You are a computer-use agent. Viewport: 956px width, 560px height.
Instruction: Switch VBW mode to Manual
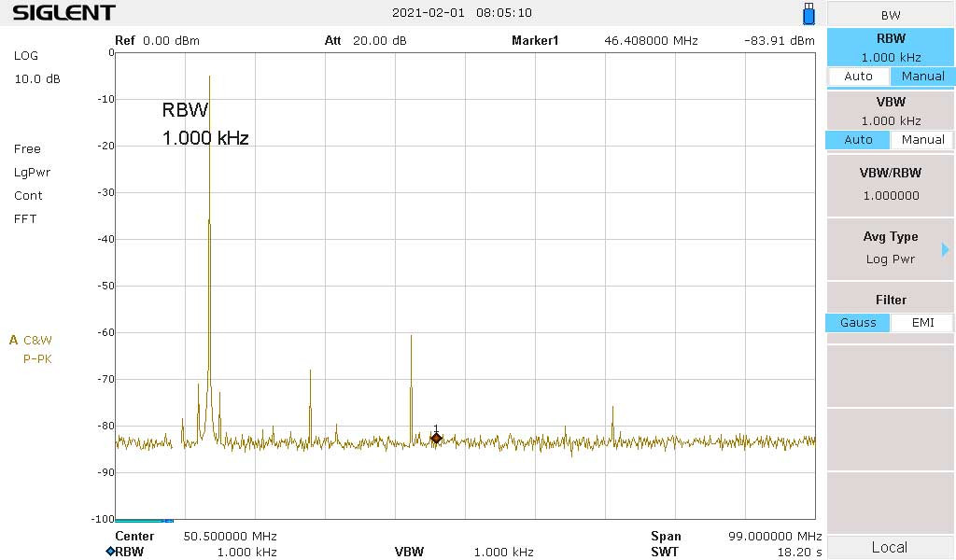pyautogui.click(x=922, y=140)
